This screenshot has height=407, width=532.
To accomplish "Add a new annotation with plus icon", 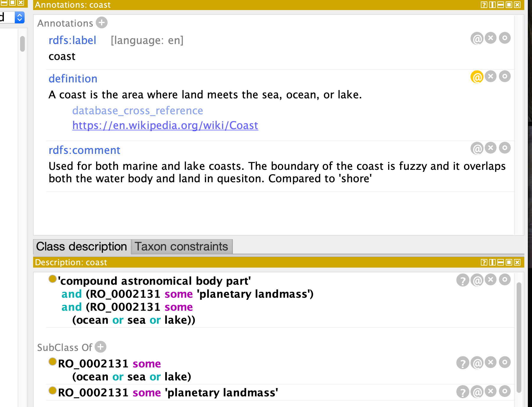I will tap(102, 23).
